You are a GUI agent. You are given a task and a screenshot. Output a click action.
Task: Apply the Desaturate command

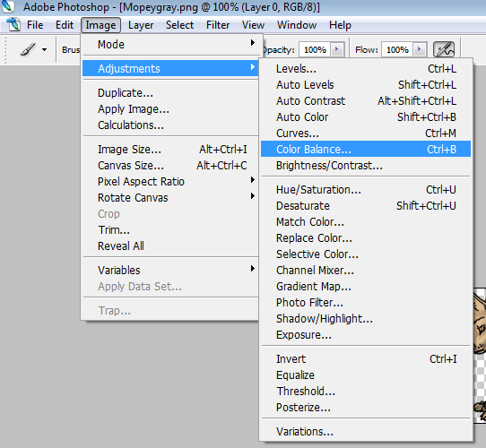point(366,206)
